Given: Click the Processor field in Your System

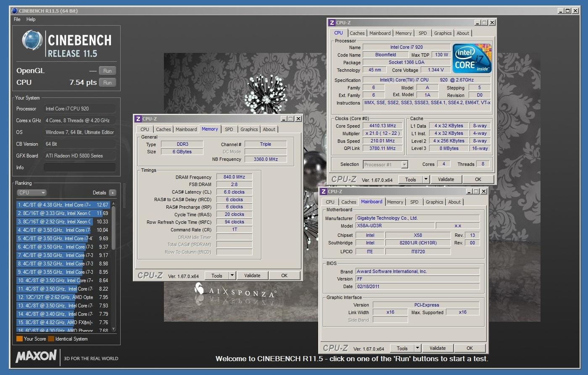Looking at the screenshot, I should [x=80, y=109].
